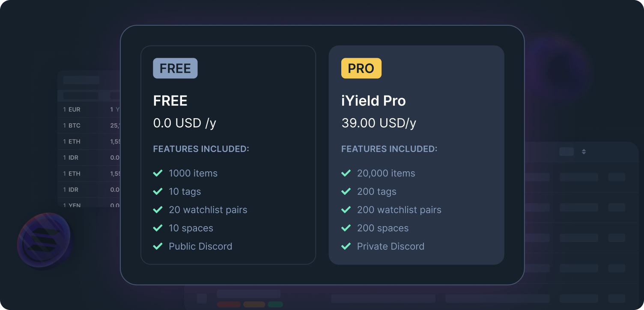Viewport: 644px width, 310px height.
Task: Expand the 1 BTC table row
Action: point(86,125)
